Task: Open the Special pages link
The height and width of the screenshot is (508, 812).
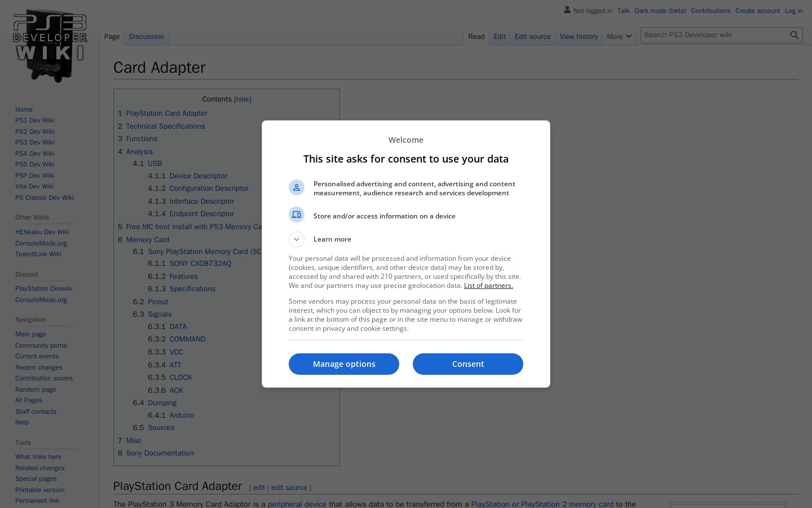Action: (36, 479)
